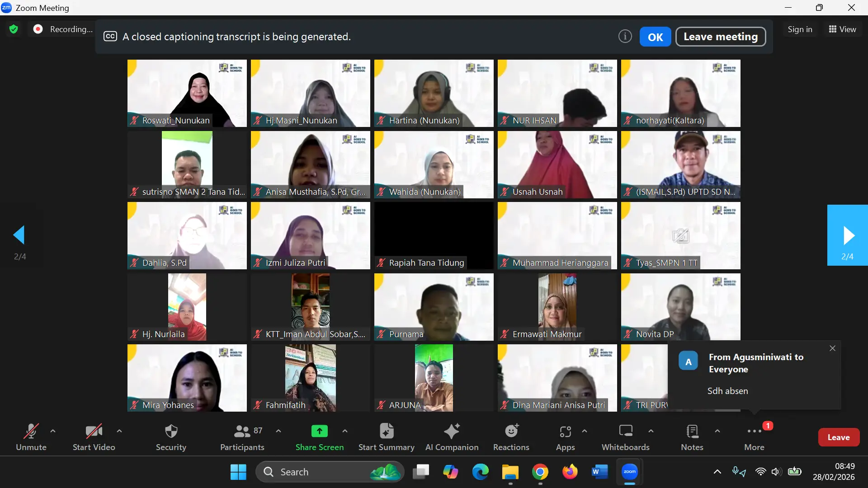
Task: Click the closed captioning info icon
Action: (x=625, y=37)
